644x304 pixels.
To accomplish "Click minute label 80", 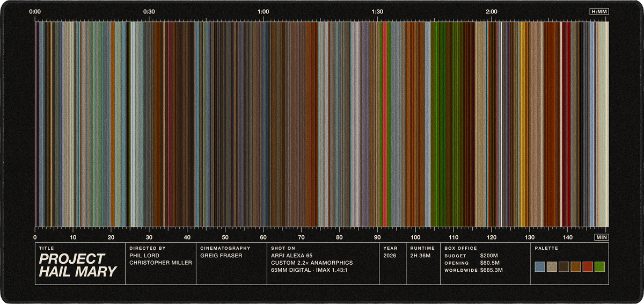I will 339,237.
